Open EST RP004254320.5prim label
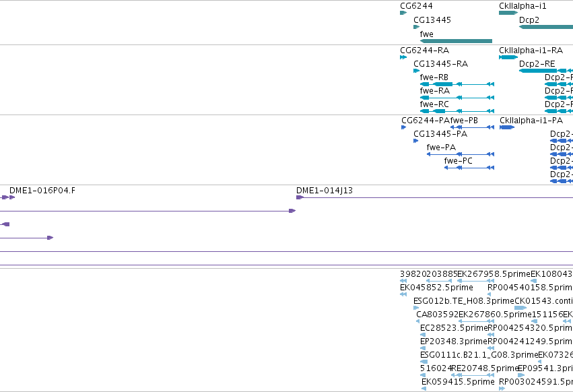The image size is (573, 392). pos(531,329)
